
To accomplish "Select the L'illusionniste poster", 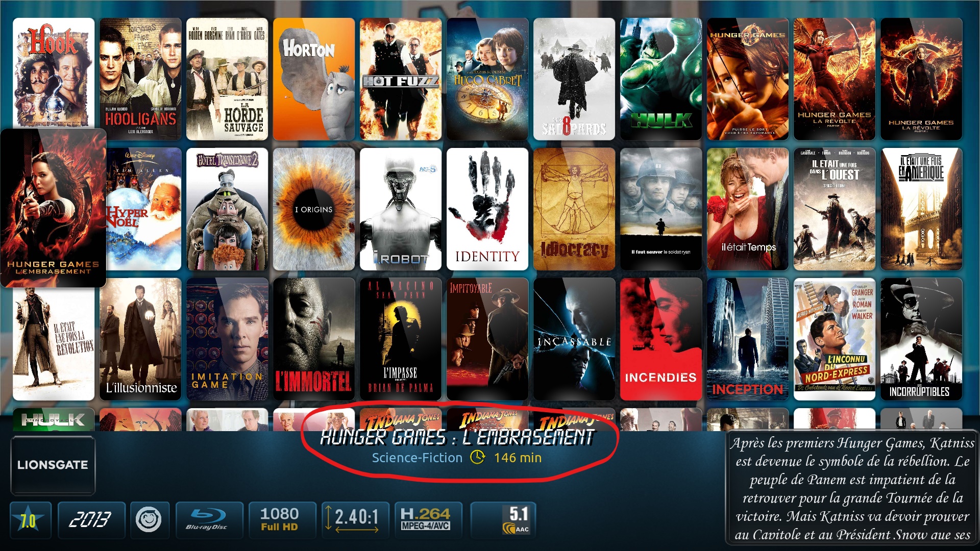I will click(x=140, y=339).
